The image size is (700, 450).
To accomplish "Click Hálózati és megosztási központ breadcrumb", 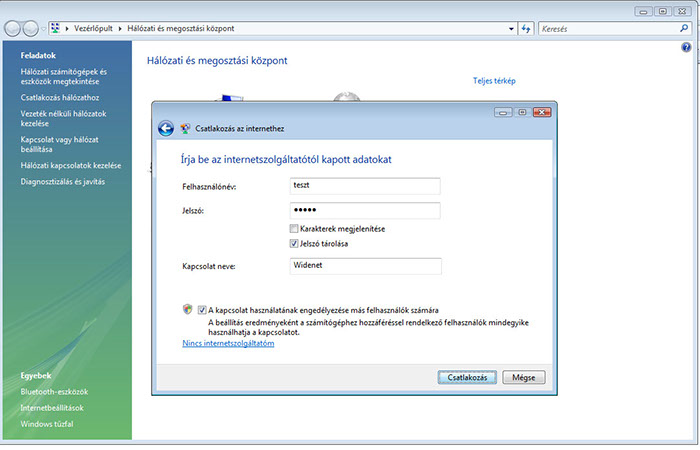I will point(181,28).
